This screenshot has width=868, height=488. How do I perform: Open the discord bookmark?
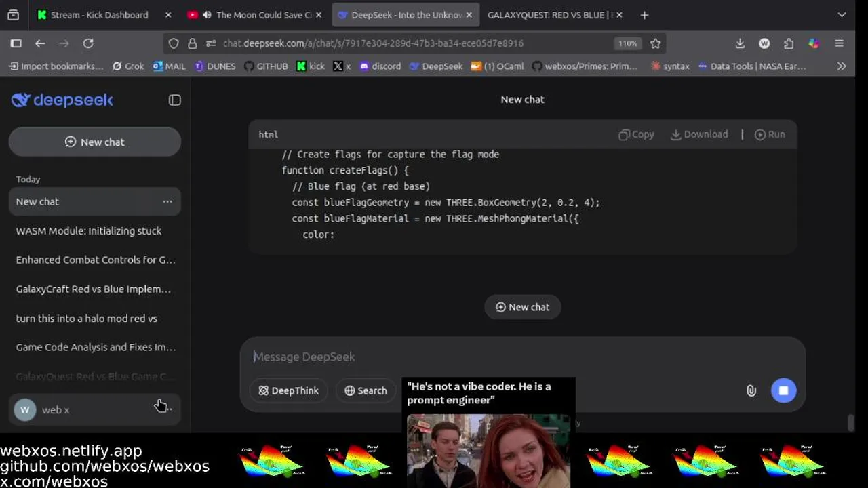380,66
